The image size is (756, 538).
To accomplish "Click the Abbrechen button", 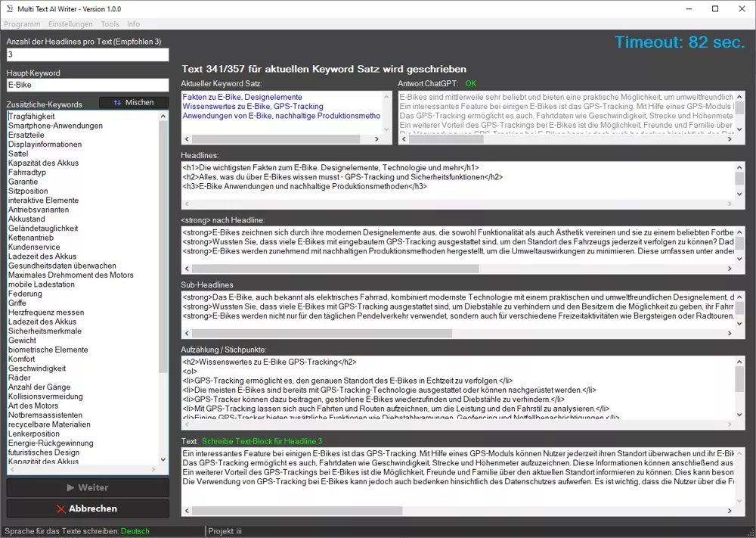I will pos(88,508).
